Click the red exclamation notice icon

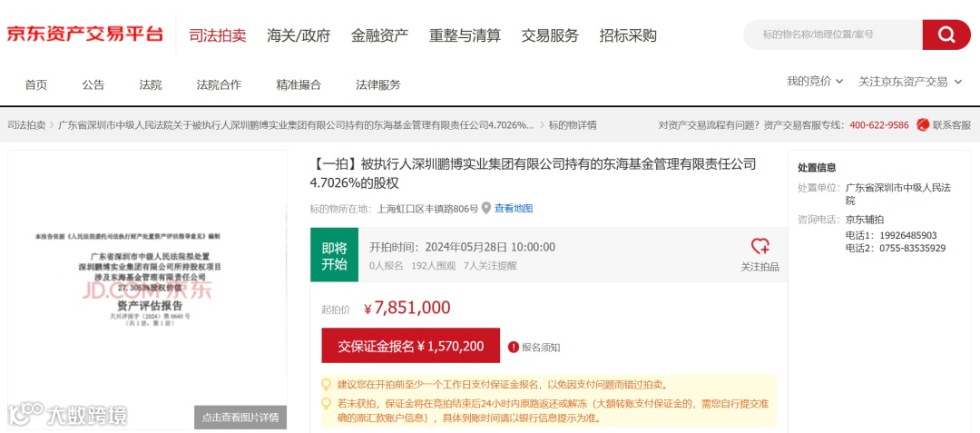513,347
